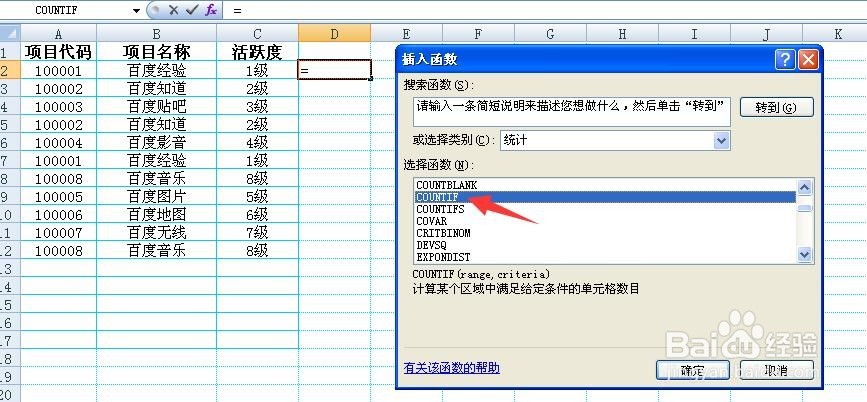
Task: Select row 9 header
Action: (10, 196)
